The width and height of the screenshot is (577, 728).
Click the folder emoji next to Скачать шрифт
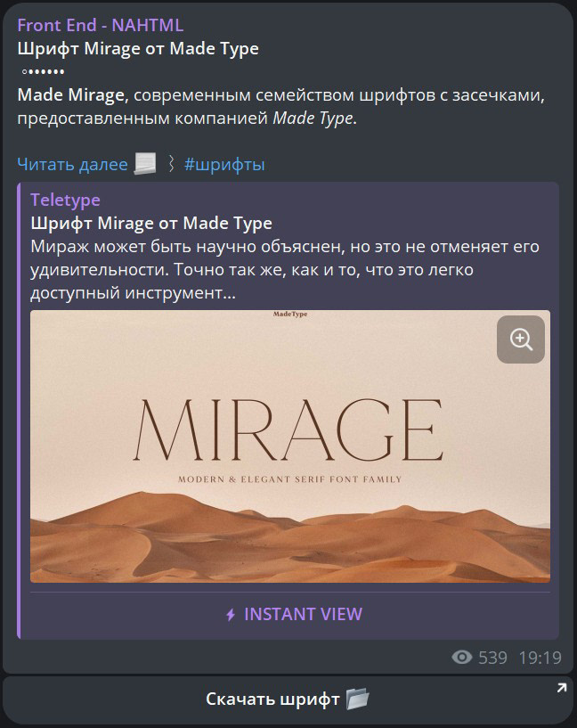coord(358,699)
